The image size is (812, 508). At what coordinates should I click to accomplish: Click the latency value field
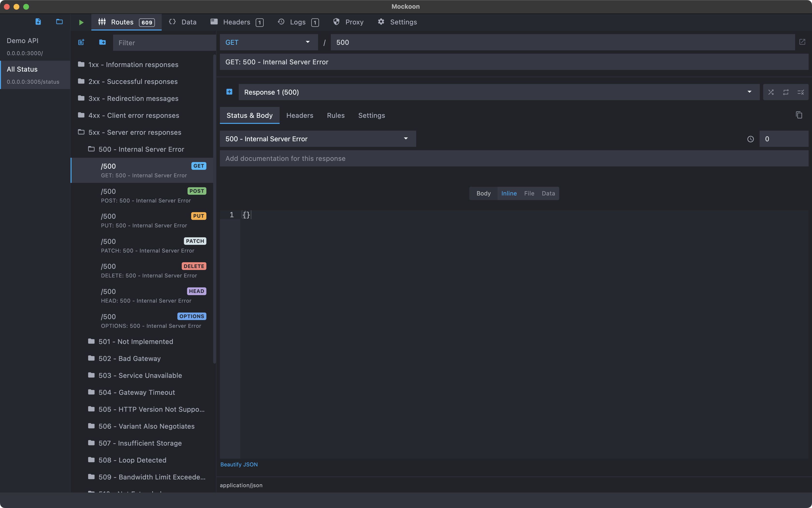784,139
